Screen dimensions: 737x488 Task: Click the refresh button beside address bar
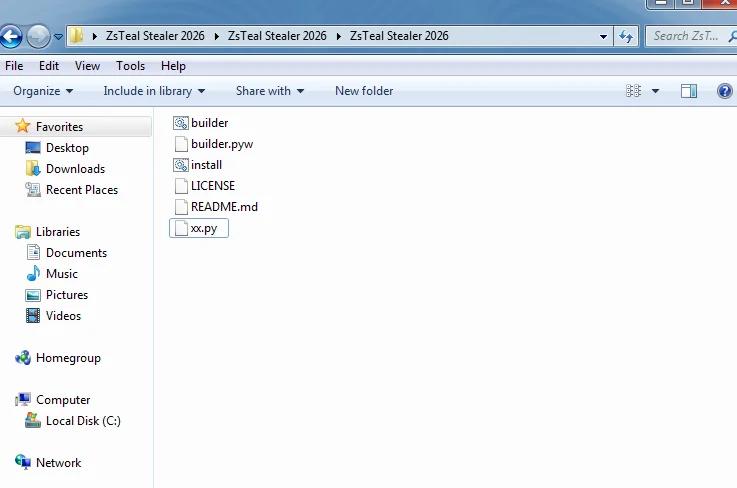(627, 36)
